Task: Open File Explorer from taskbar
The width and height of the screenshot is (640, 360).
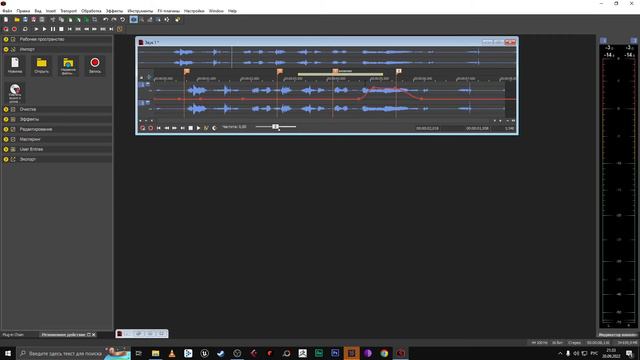Action: [156, 353]
